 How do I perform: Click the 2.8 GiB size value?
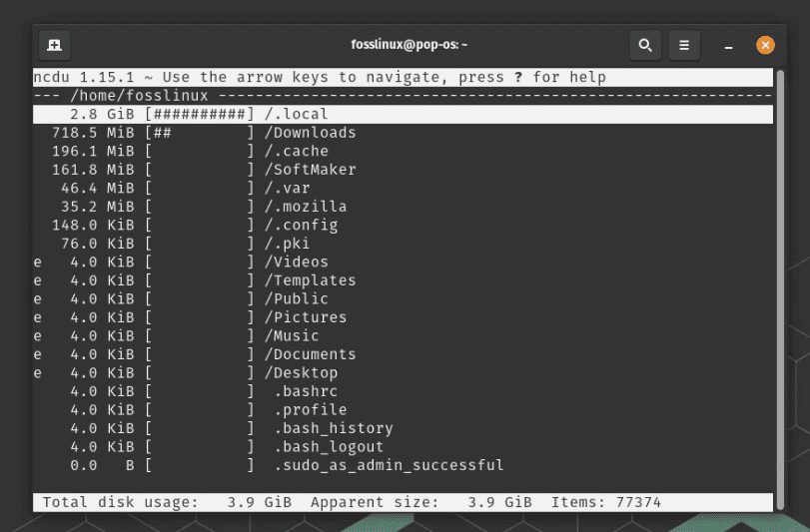click(x=102, y=114)
